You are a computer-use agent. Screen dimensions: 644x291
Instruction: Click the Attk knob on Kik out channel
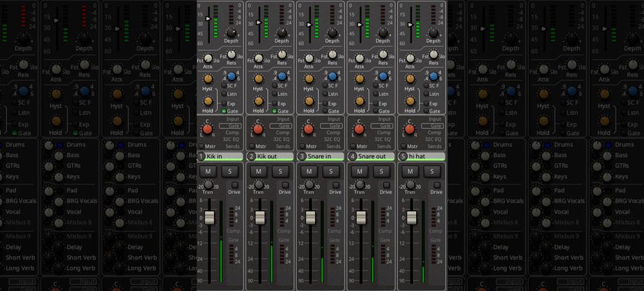(258, 58)
